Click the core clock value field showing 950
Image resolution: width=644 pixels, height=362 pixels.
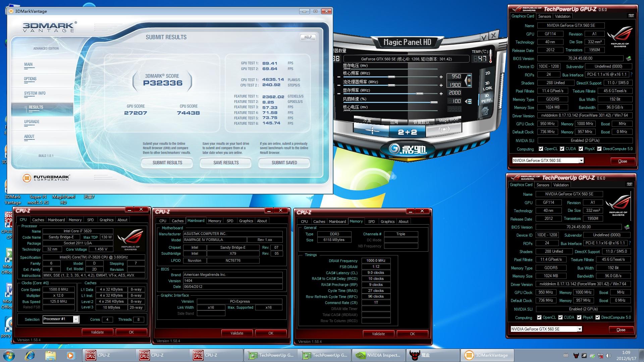455,76
